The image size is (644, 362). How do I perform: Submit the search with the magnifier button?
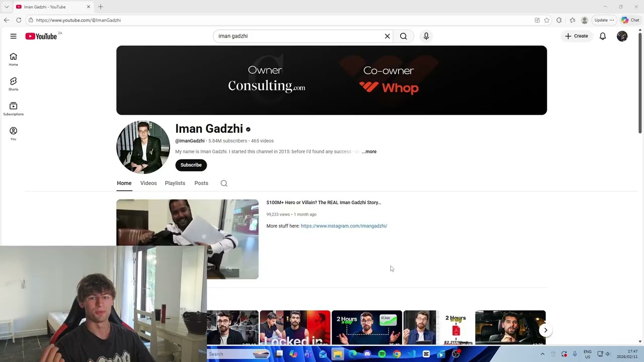pos(404,36)
